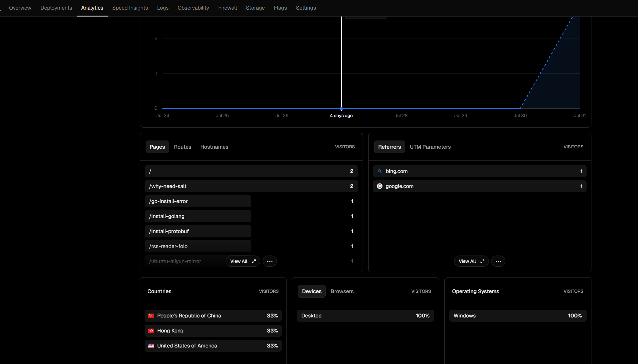Open the Flags tab

click(280, 8)
